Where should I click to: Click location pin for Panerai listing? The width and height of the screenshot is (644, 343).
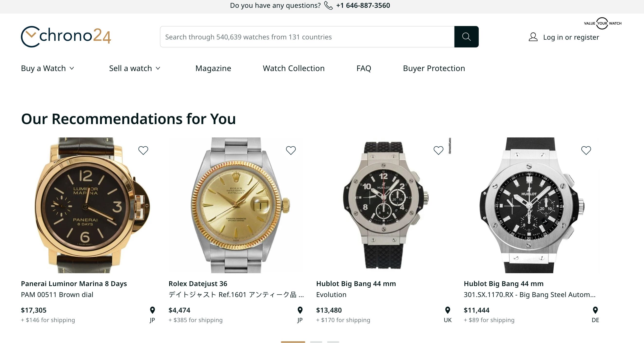point(152,310)
